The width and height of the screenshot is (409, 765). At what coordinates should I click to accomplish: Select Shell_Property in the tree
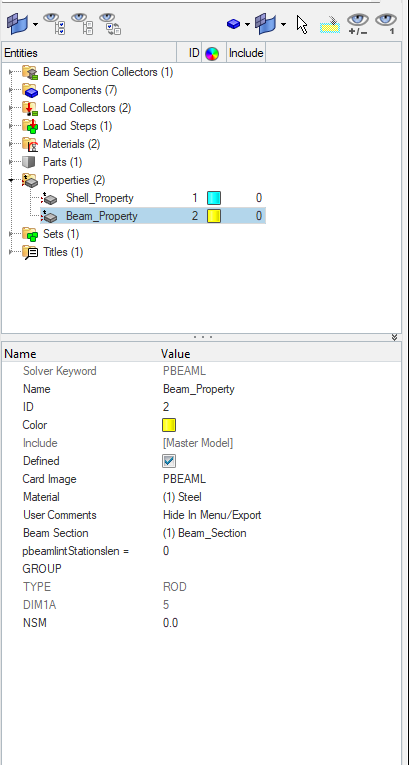point(100,198)
